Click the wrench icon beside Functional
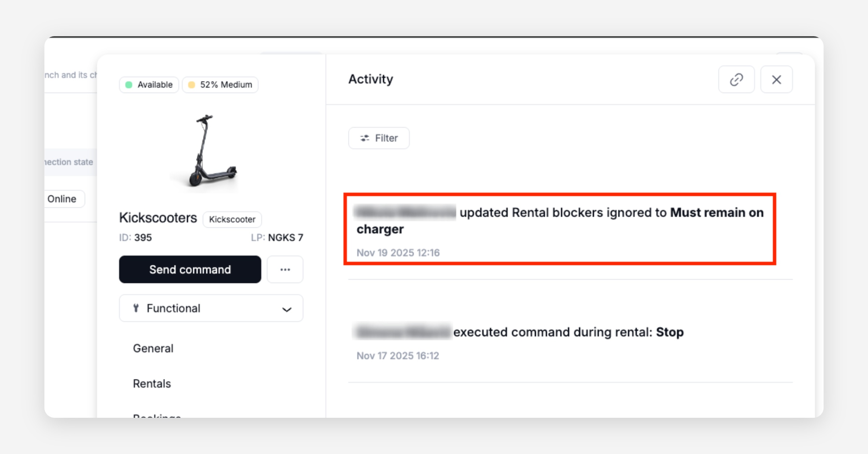The height and width of the screenshot is (454, 868). [x=136, y=308]
